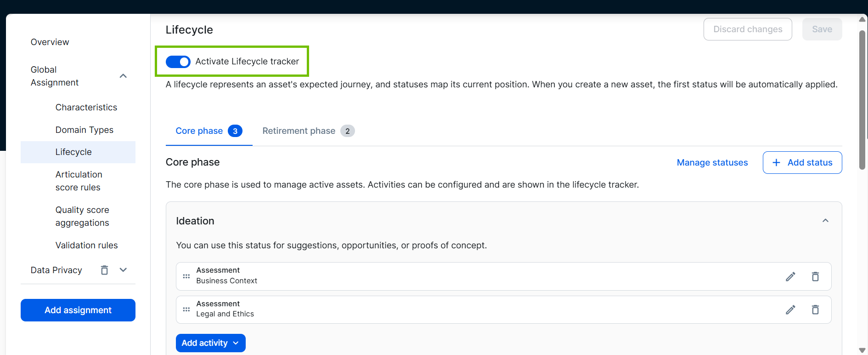
Task: Collapse the Global Assignment section
Action: pos(123,76)
